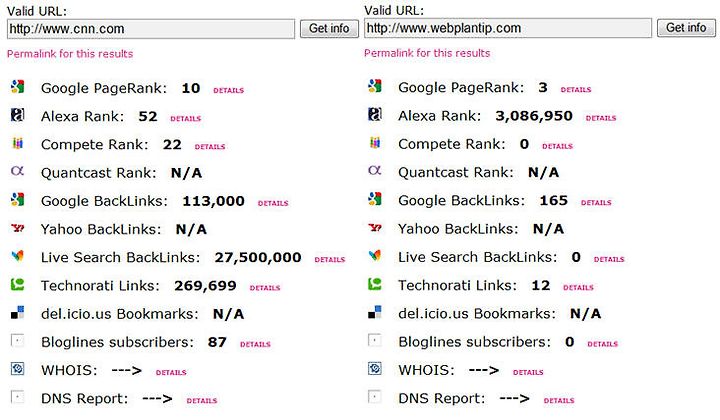Click Yahoo BackLinks icon in webplantip.com results
Image resolution: width=720 pixels, height=420 pixels.
click(375, 227)
